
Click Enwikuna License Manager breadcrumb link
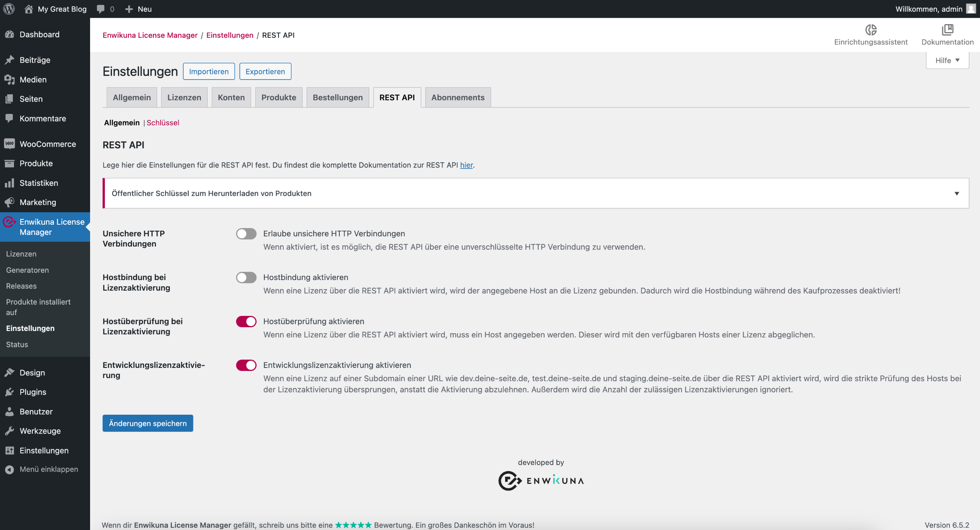pos(150,35)
